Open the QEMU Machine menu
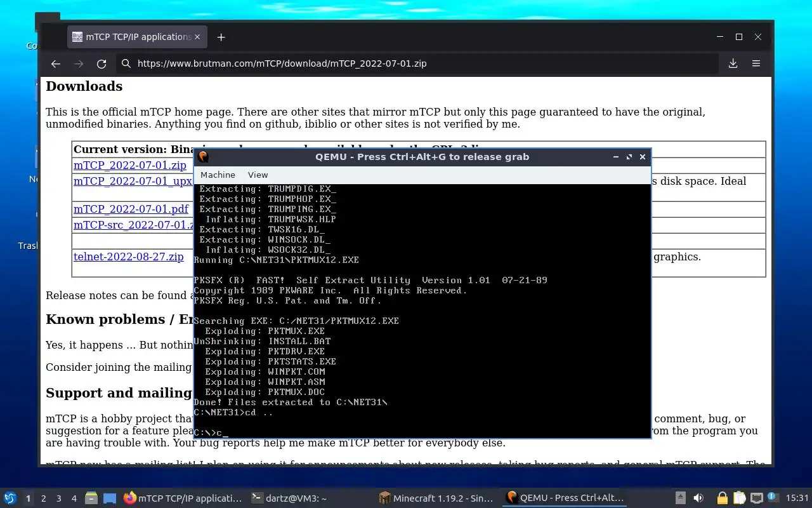This screenshot has height=508, width=812. click(x=218, y=175)
